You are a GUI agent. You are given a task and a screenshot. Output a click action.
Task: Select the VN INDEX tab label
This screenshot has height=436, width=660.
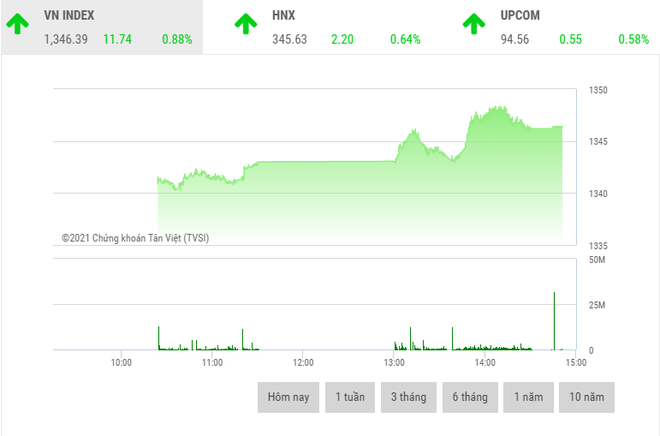pos(69,16)
